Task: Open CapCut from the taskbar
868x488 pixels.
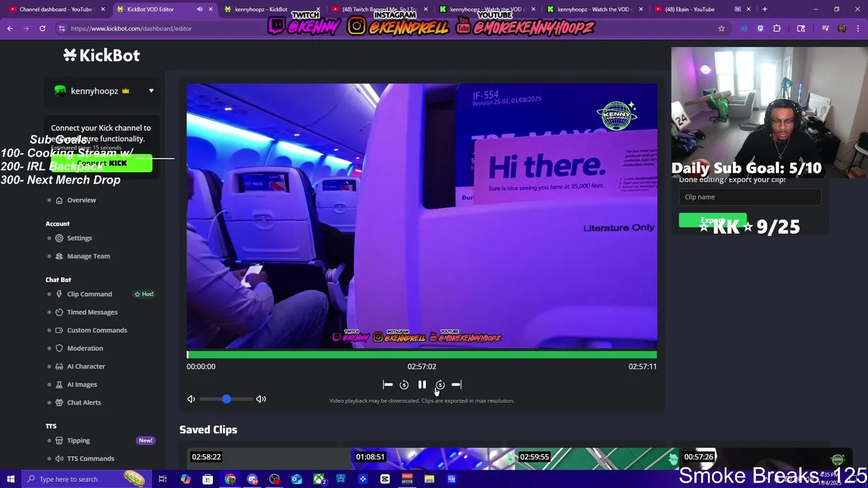Action: point(385,479)
